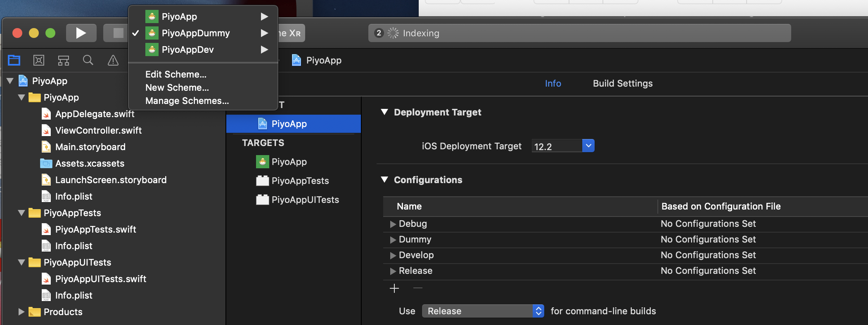Click No Configurations Set for Release
This screenshot has width=868, height=325.
708,271
